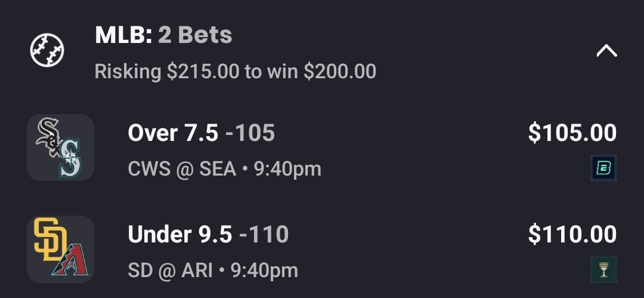Click the "2 Bets" count text
Image resolution: width=644 pixels, height=298 pixels.
[195, 36]
